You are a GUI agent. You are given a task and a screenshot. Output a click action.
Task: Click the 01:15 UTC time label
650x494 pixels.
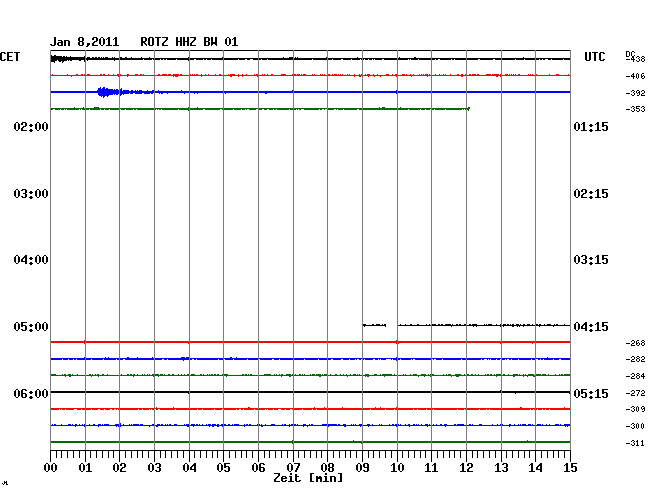(591, 127)
